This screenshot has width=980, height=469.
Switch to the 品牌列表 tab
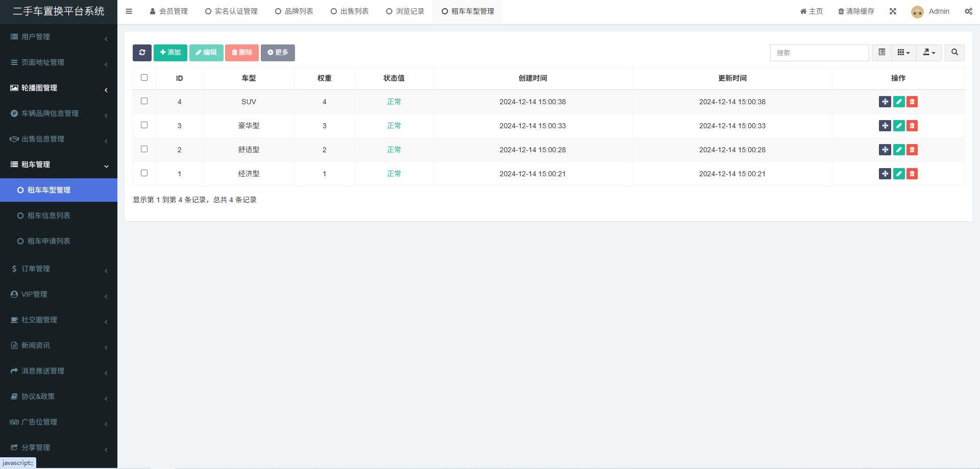(294, 11)
